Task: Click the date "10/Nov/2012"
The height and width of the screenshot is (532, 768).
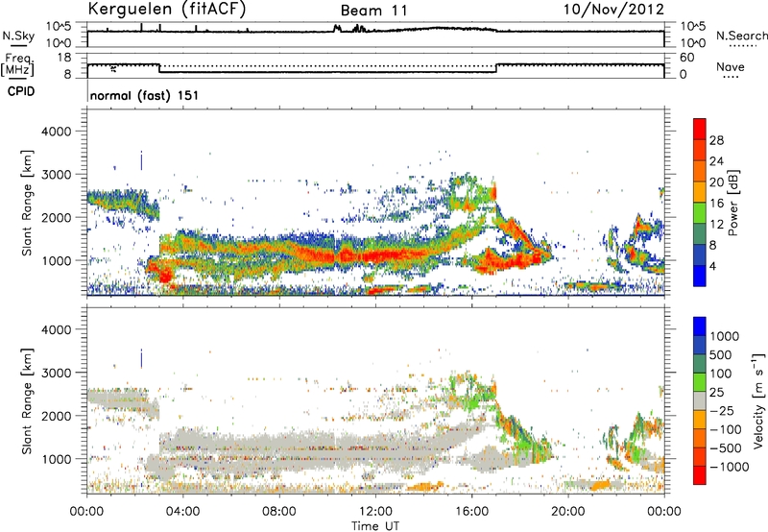Action: tap(613, 9)
